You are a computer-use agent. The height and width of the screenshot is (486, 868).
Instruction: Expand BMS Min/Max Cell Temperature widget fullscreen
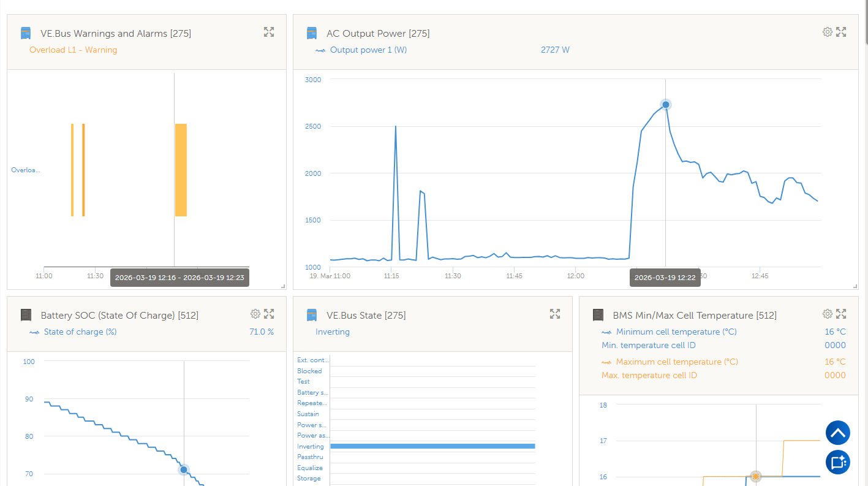[841, 314]
